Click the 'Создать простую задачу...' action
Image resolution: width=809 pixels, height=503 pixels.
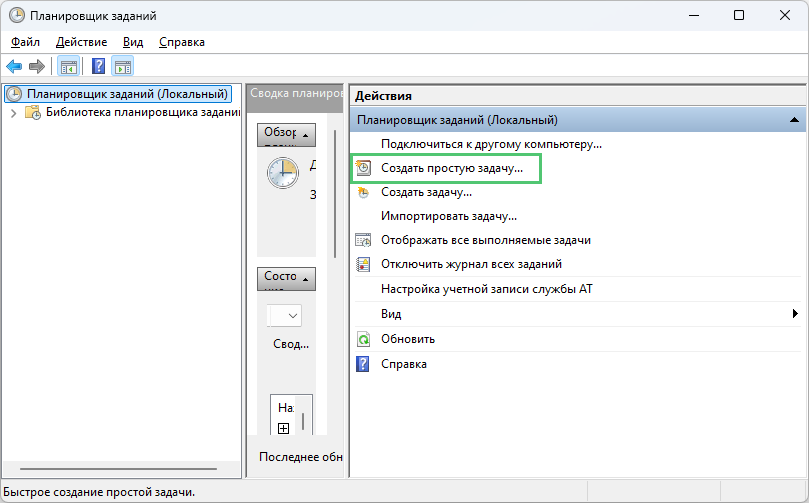[x=451, y=169]
